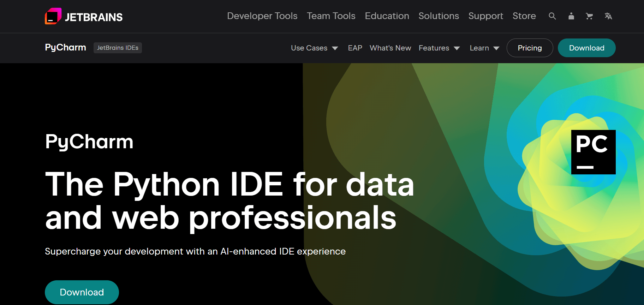Open the shopping cart icon
Viewport: 644px width, 305px height.
589,16
